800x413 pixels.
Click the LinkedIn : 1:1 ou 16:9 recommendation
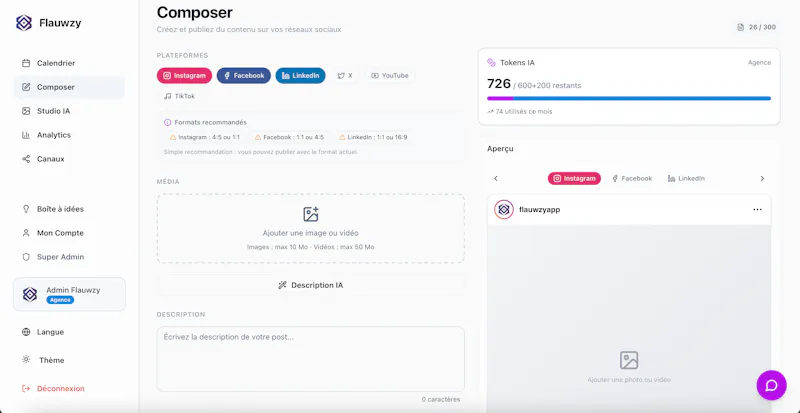(373, 137)
